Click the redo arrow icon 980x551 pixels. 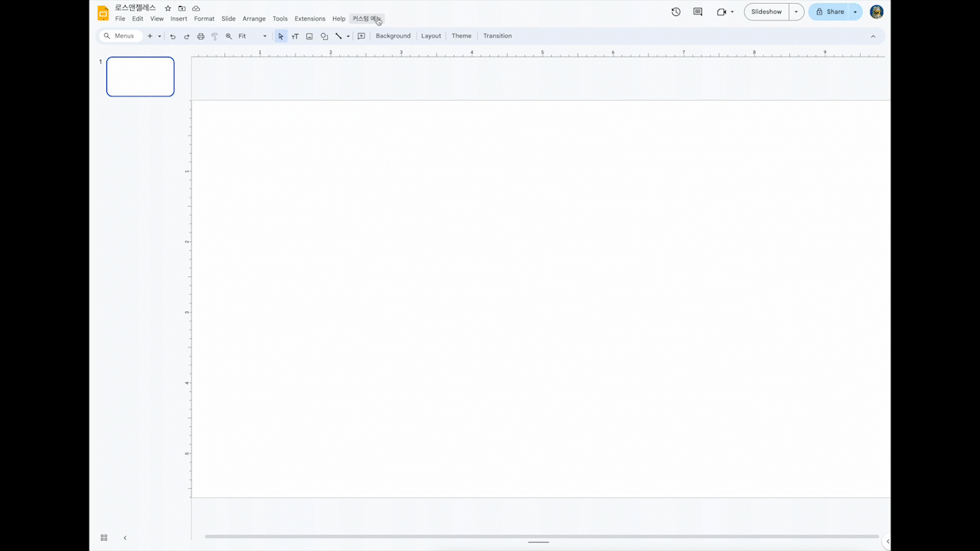(x=186, y=36)
